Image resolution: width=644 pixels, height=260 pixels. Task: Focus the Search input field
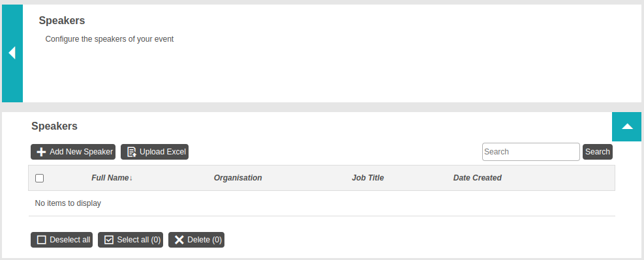coord(531,152)
